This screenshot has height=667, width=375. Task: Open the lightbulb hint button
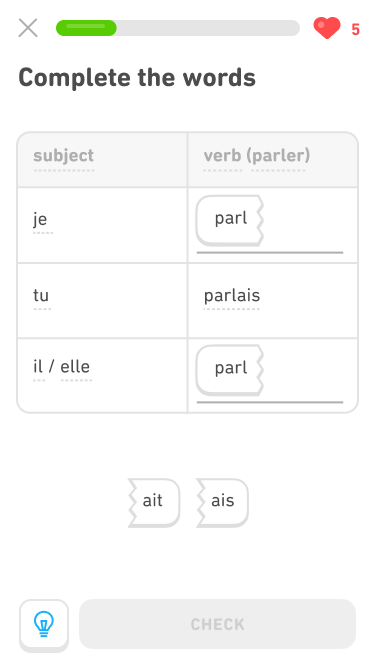coord(44,624)
